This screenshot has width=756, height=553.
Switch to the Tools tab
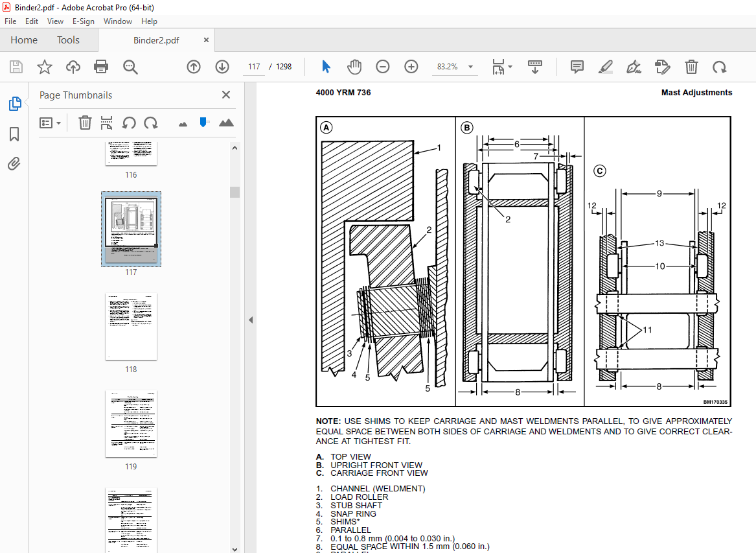pos(68,40)
